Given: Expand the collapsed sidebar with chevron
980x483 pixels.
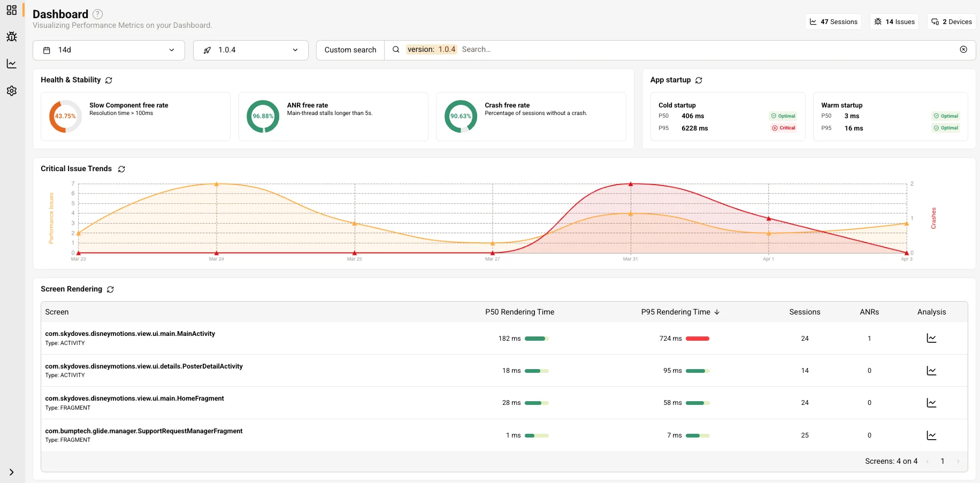Looking at the screenshot, I should point(12,472).
